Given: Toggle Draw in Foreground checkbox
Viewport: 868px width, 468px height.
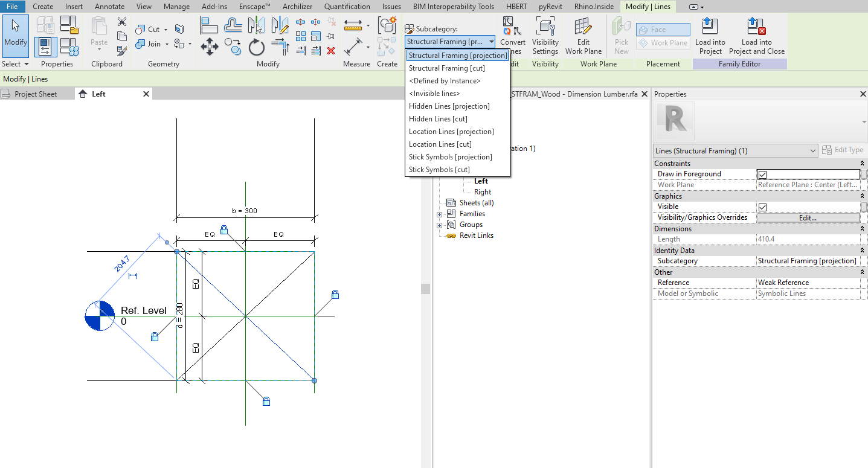Looking at the screenshot, I should tap(762, 174).
